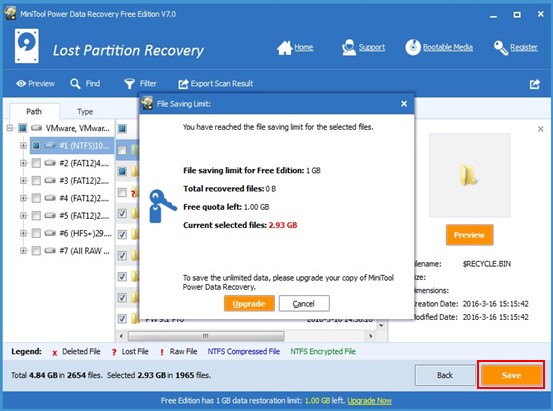Click the Back button
Viewport: 553px width, 411px height.
[445, 375]
